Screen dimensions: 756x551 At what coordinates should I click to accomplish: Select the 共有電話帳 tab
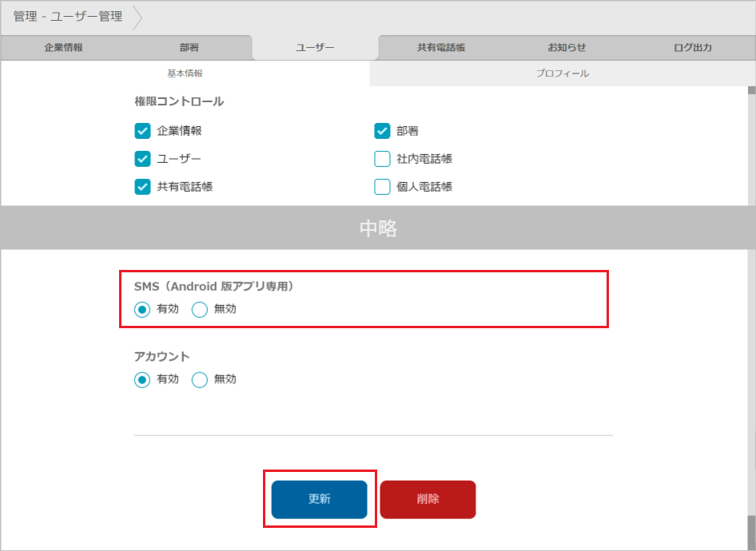pos(440,48)
